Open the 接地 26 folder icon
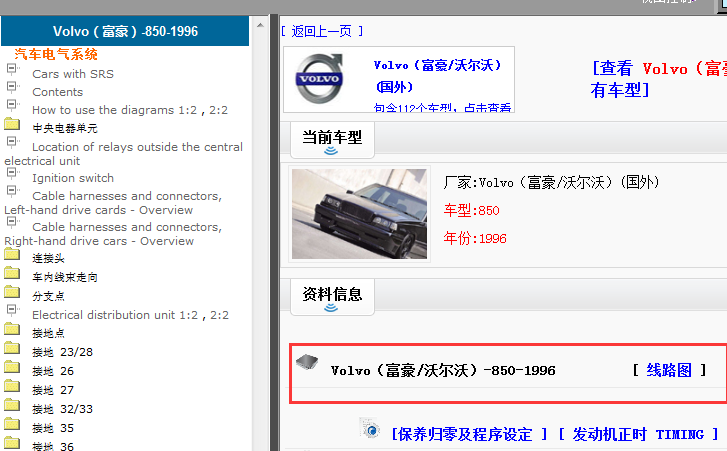The width and height of the screenshot is (727, 451). pyautogui.click(x=12, y=368)
